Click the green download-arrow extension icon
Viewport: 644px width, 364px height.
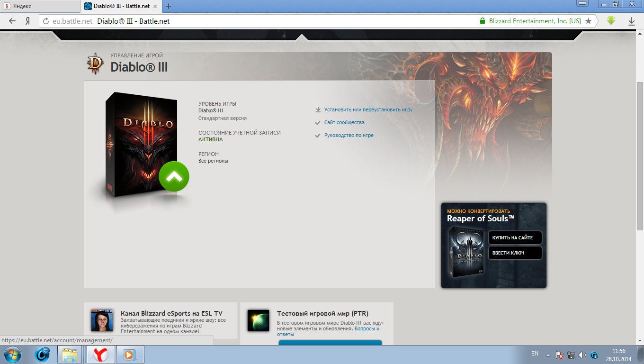coord(611,21)
